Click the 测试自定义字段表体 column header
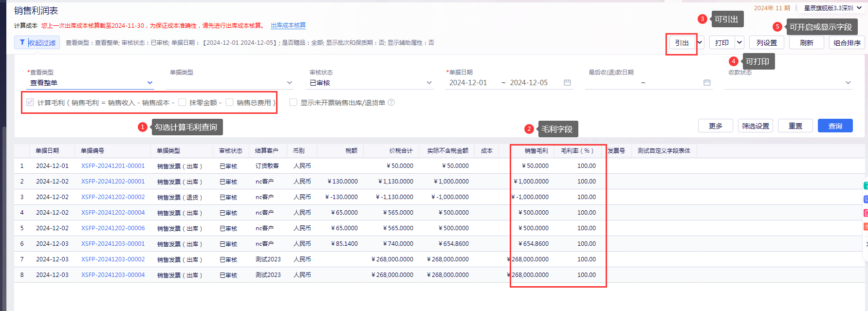The image size is (868, 311). point(664,151)
